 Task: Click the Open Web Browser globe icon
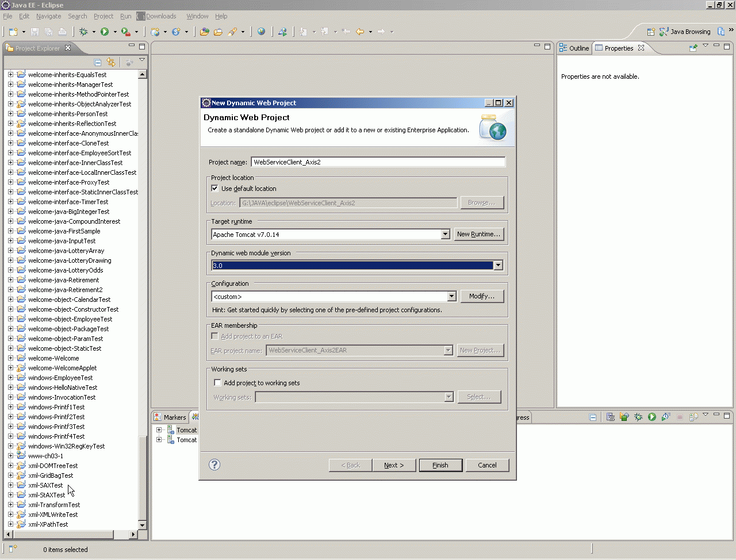[262, 32]
